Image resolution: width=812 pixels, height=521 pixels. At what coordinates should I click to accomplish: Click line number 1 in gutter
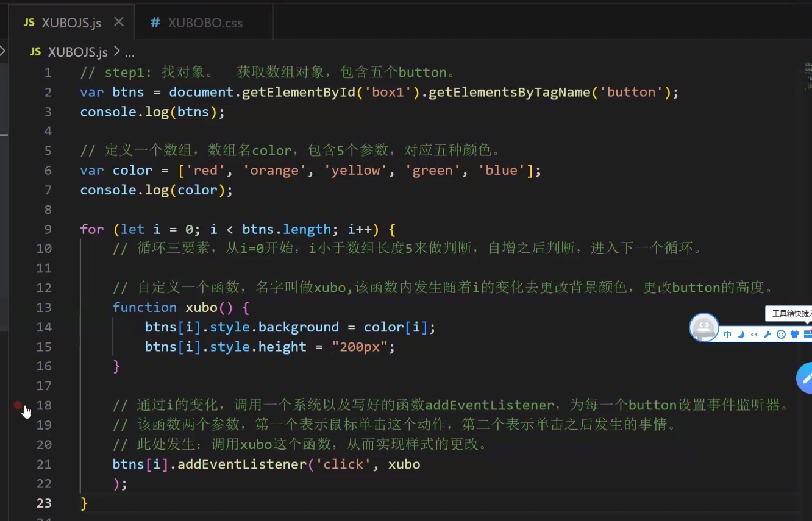click(x=48, y=73)
